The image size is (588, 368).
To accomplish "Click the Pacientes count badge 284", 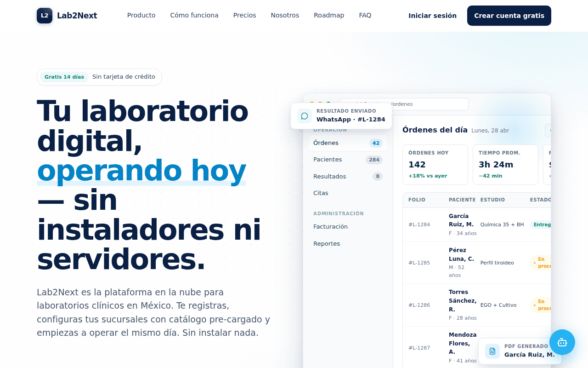I will point(374,160).
